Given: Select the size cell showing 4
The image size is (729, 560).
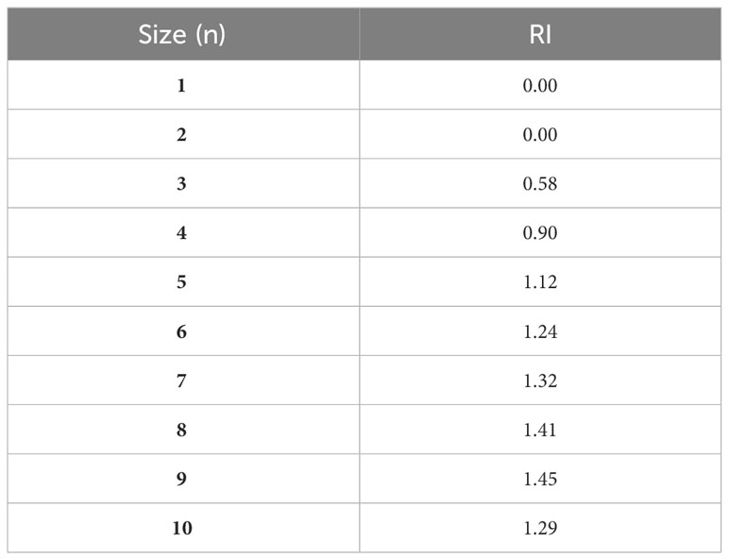Looking at the screenshot, I should coord(181,233).
